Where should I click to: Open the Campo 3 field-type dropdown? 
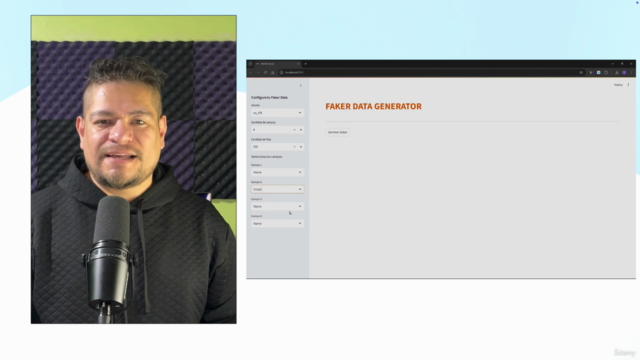(x=277, y=207)
